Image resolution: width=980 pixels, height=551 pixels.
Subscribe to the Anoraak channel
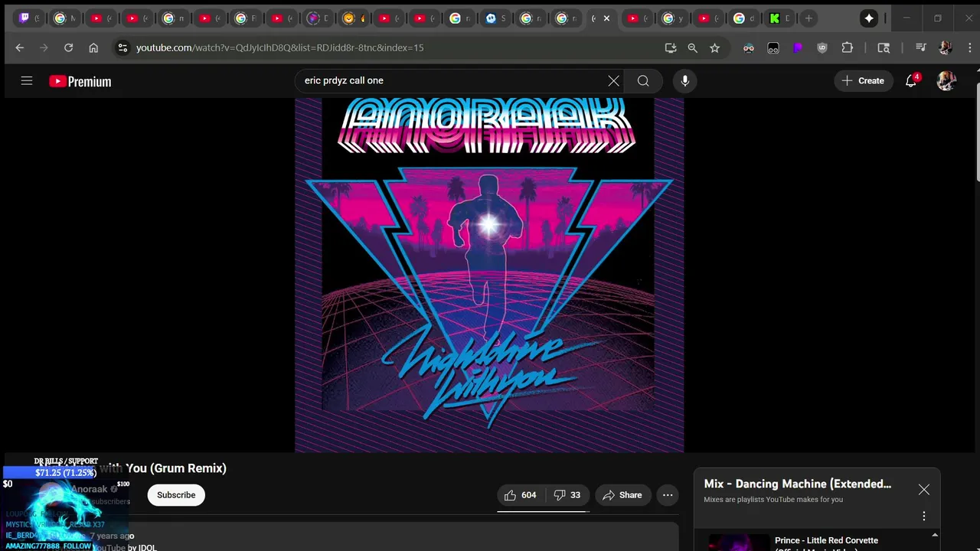[176, 495]
